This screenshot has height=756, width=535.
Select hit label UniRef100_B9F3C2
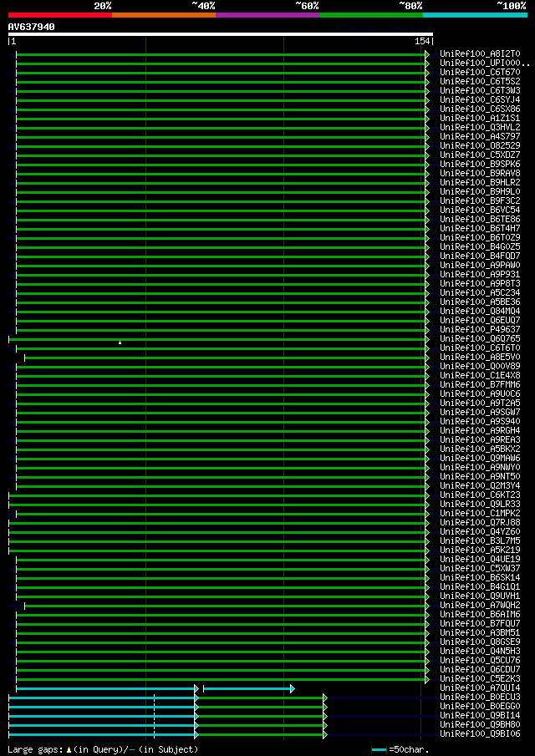480,201
